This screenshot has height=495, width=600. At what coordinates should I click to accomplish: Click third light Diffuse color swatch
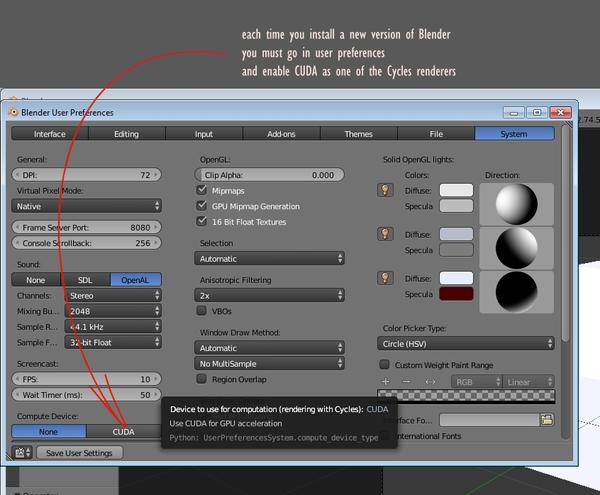(456, 278)
